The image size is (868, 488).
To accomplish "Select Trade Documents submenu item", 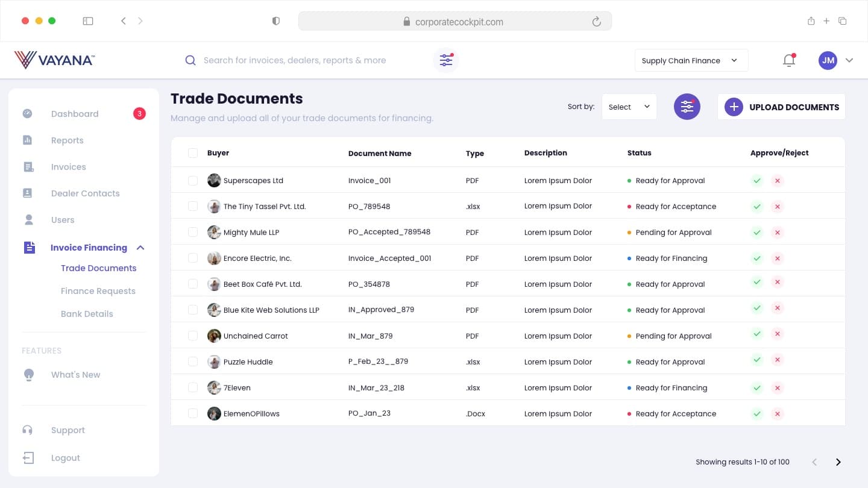I will 99,268.
